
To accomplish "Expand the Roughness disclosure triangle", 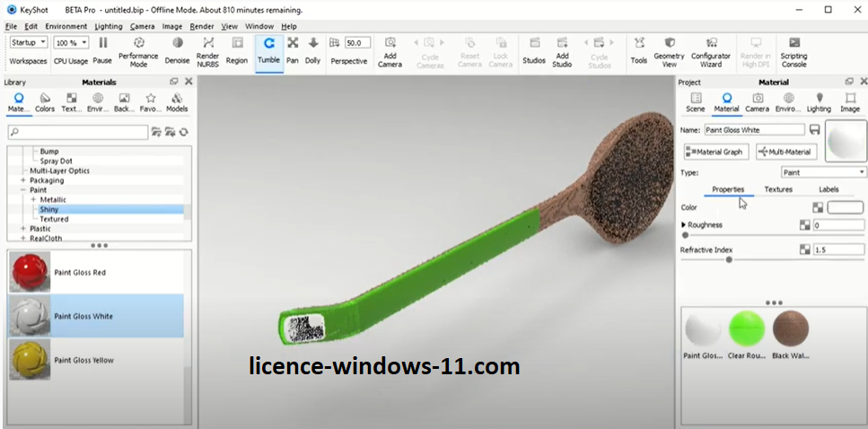I will [684, 224].
